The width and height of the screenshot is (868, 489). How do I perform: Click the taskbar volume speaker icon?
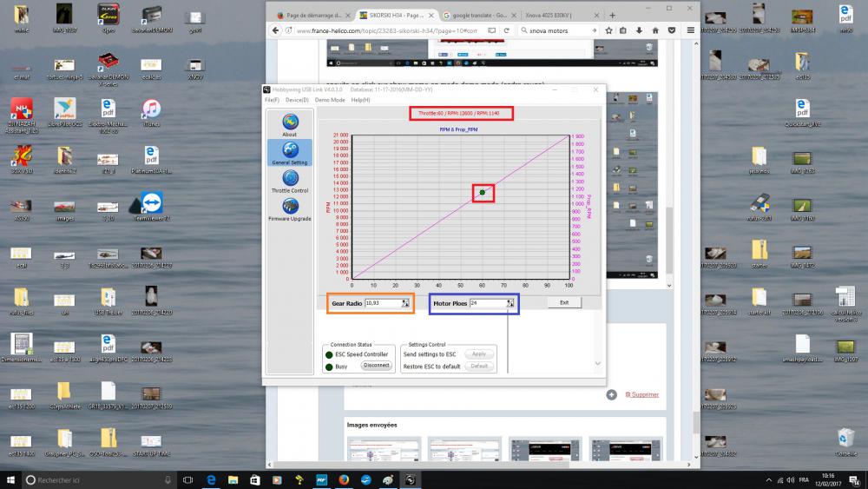tap(791, 479)
